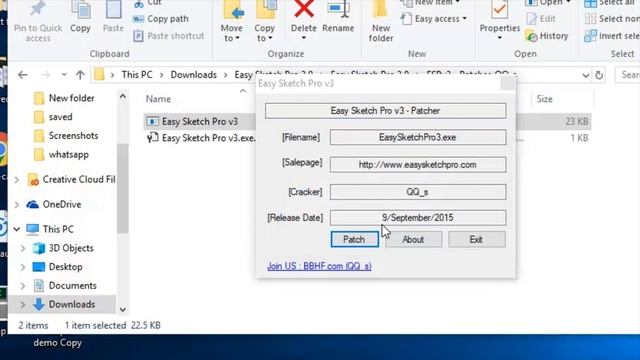Click Pin to Quick access icon
This screenshot has height=360, width=640.
pyautogui.click(x=38, y=9)
